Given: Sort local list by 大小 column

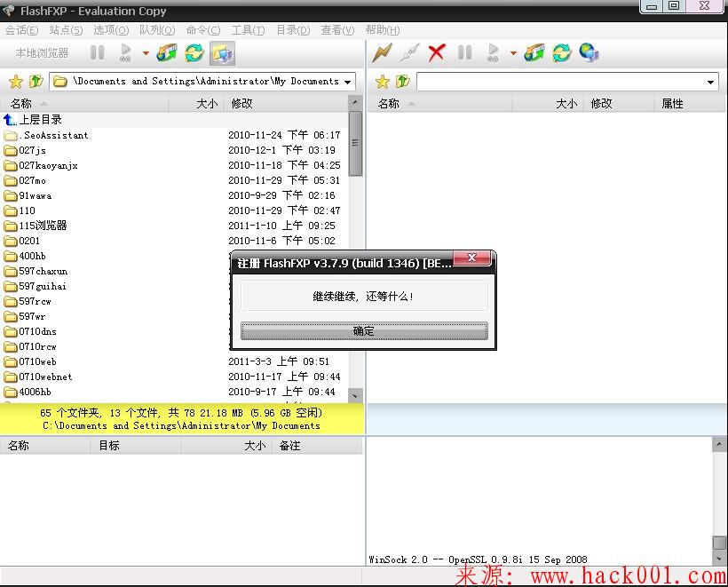Looking at the screenshot, I should pyautogui.click(x=196, y=104).
